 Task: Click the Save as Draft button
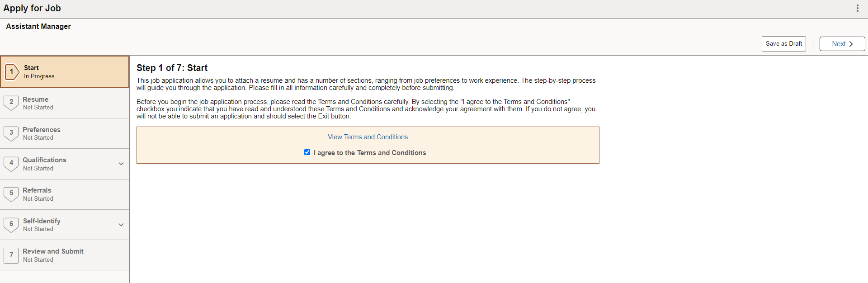(x=783, y=44)
